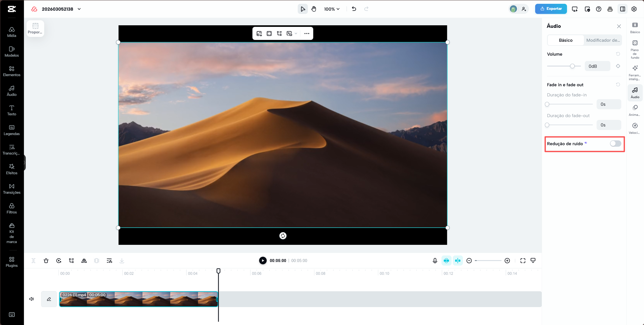Mirror the clip with the flip icon
The width and height of the screenshot is (644, 325).
coord(84,261)
